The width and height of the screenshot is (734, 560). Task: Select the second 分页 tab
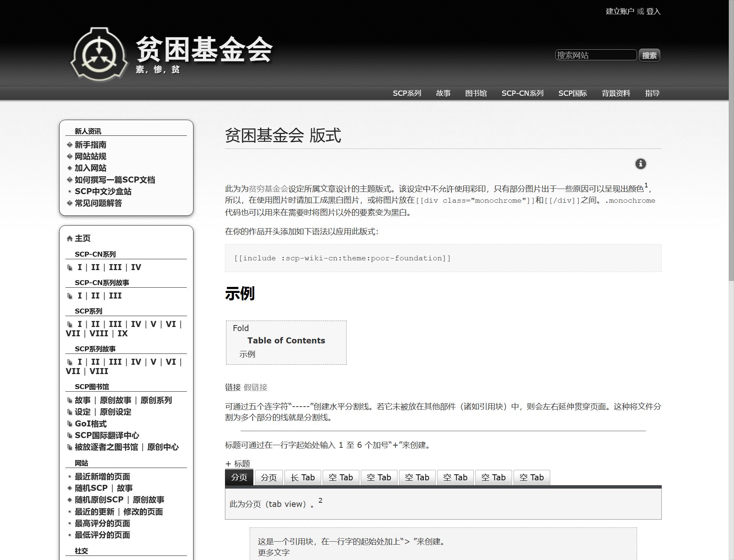tap(269, 478)
